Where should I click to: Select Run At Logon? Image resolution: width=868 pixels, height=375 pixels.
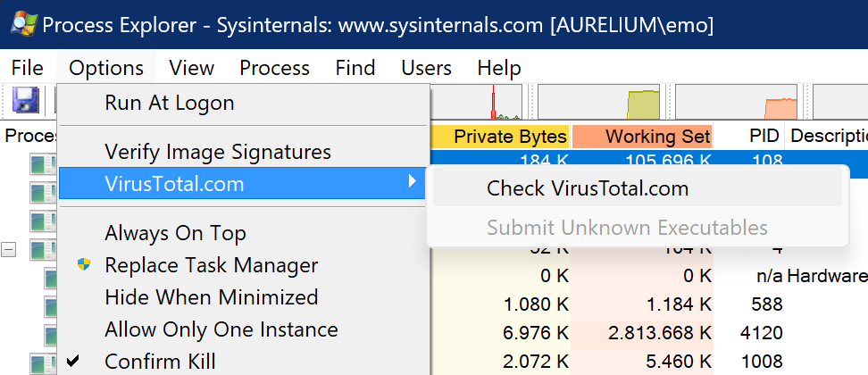click(x=169, y=103)
